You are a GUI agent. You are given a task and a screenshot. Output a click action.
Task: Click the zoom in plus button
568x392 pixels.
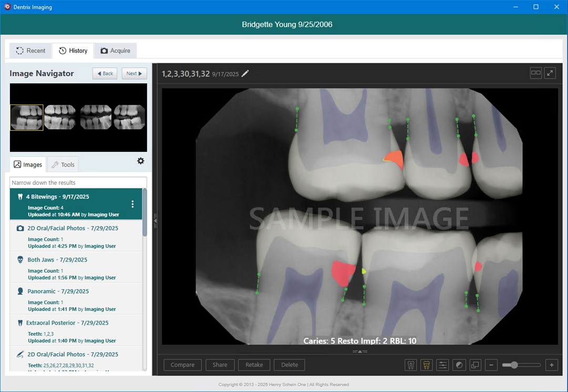coord(552,365)
